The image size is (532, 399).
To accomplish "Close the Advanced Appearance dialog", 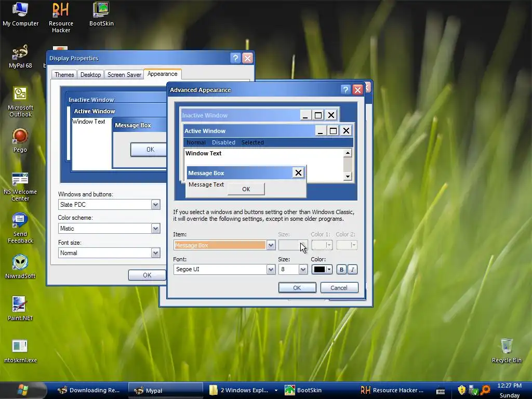I will [x=357, y=89].
